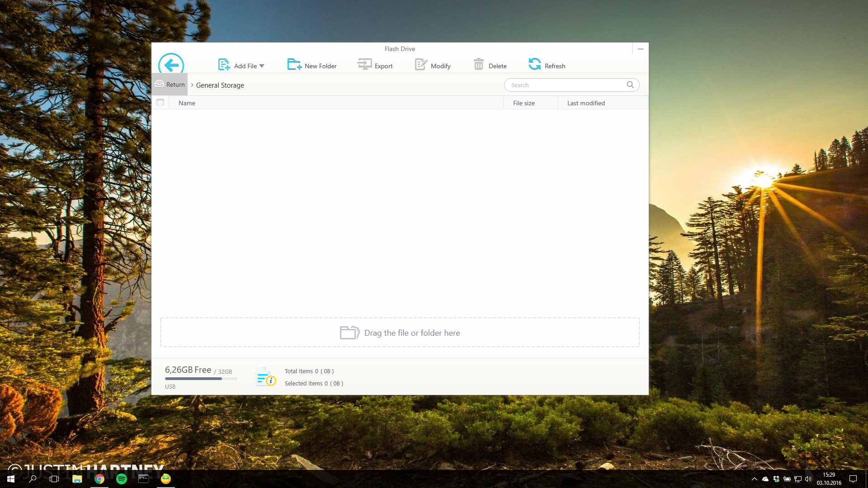The width and height of the screenshot is (868, 488).
Task: Click the Add File icon
Action: tap(224, 65)
